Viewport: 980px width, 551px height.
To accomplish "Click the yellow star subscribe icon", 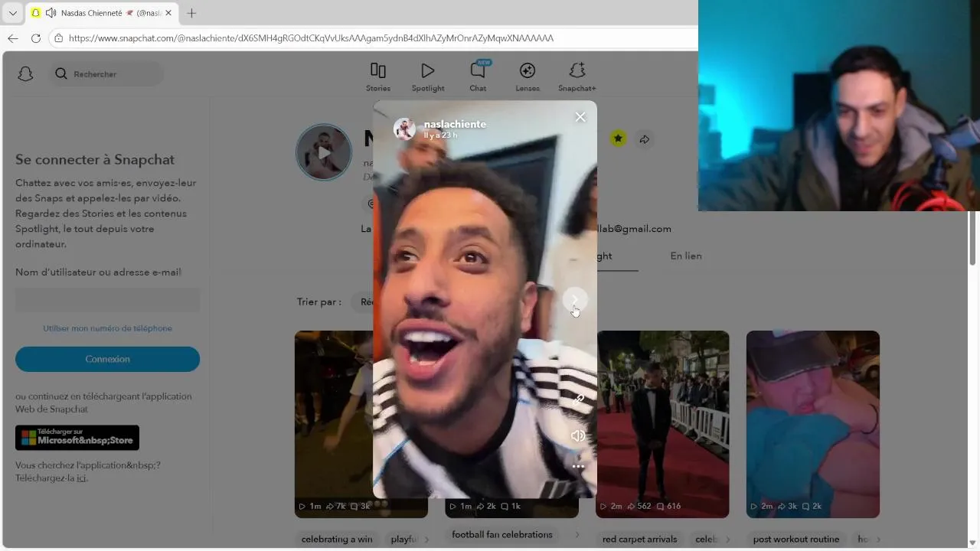I will point(618,139).
